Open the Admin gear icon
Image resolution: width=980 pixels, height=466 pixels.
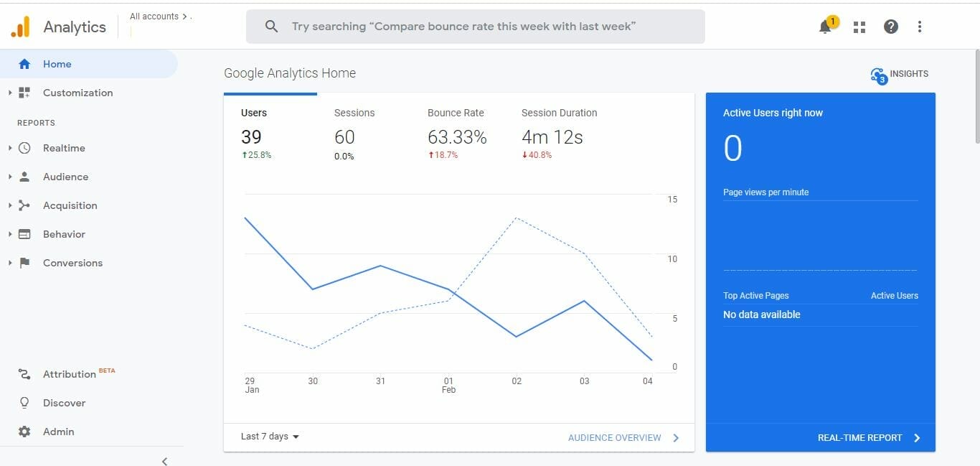click(x=24, y=432)
